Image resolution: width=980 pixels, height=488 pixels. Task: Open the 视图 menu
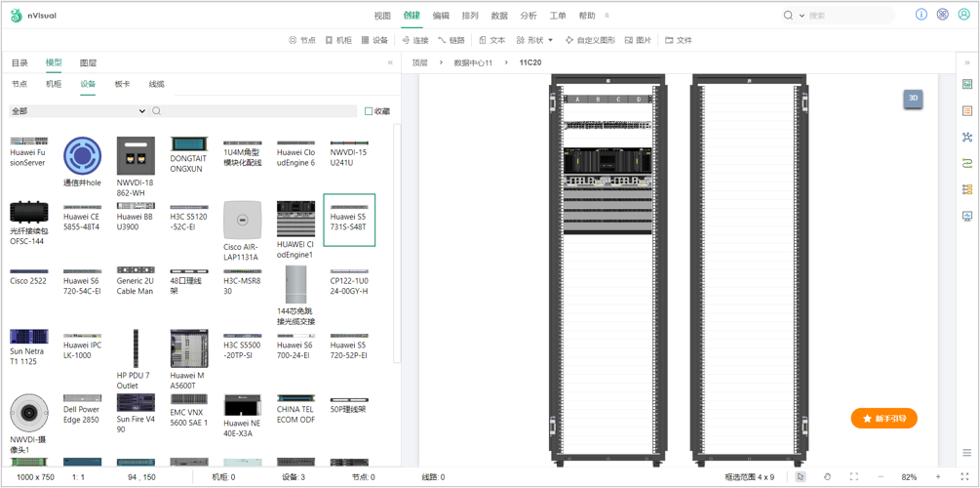pyautogui.click(x=382, y=16)
